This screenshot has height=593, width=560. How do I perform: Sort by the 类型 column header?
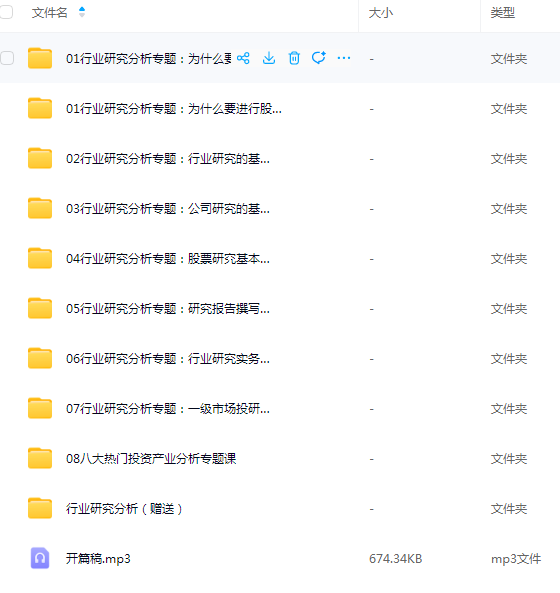coord(503,13)
